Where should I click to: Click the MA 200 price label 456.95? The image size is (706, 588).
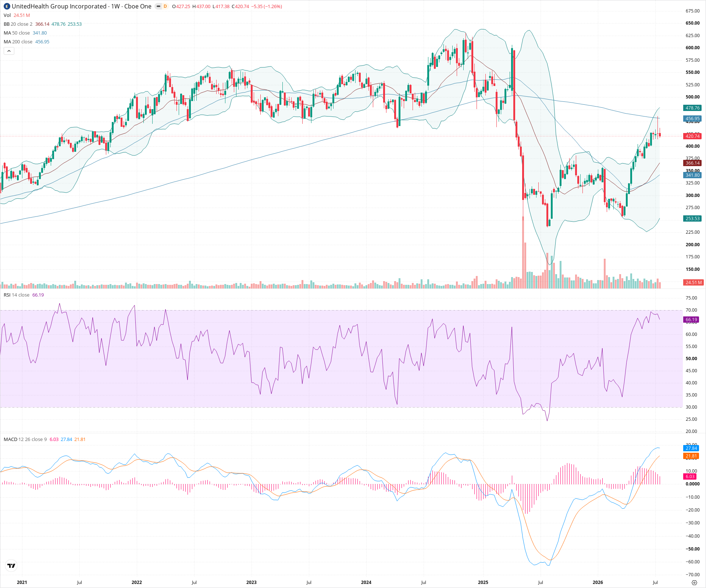[692, 118]
